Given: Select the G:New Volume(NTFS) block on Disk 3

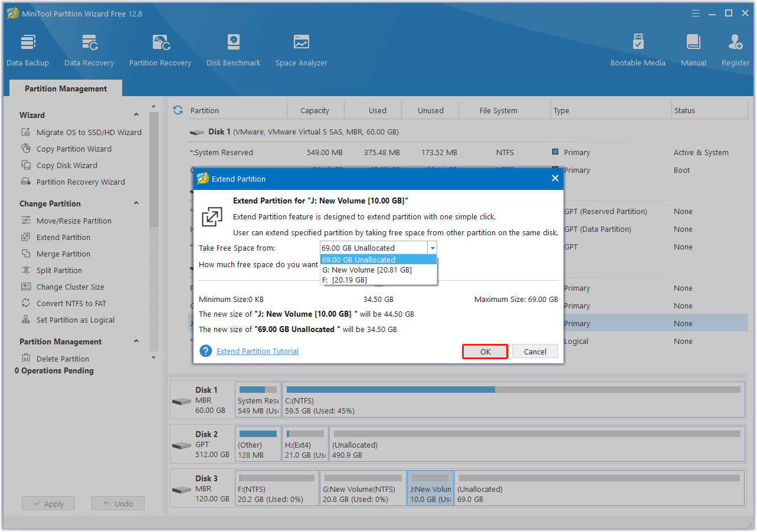Looking at the screenshot, I should 363,488.
